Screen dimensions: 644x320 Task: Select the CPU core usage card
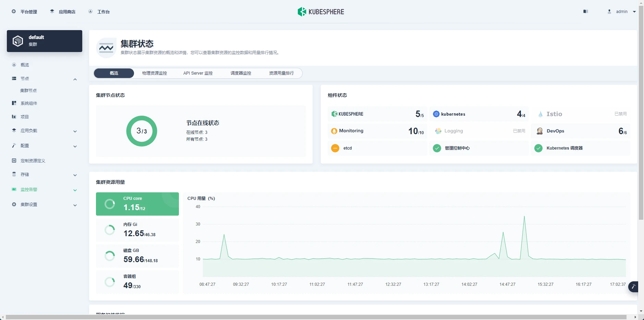pos(137,204)
